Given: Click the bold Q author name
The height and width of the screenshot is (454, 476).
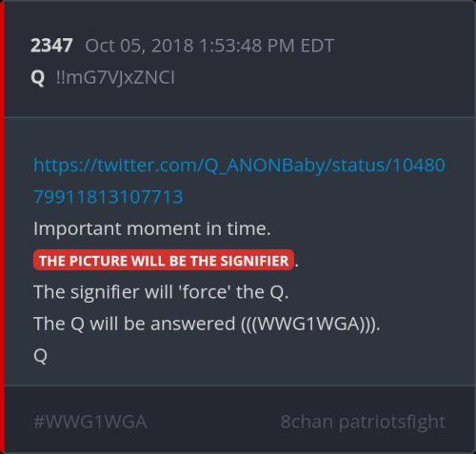Looking at the screenshot, I should (x=38, y=78).
